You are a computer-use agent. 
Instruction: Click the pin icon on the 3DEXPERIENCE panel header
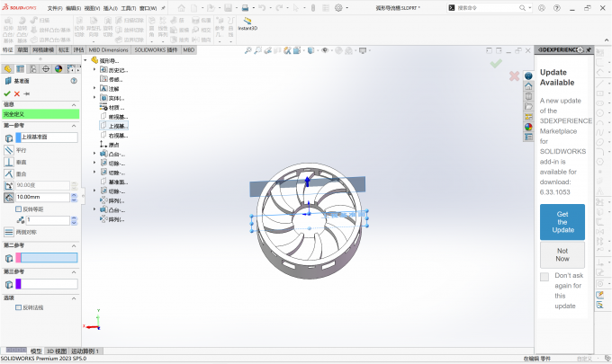(x=589, y=50)
